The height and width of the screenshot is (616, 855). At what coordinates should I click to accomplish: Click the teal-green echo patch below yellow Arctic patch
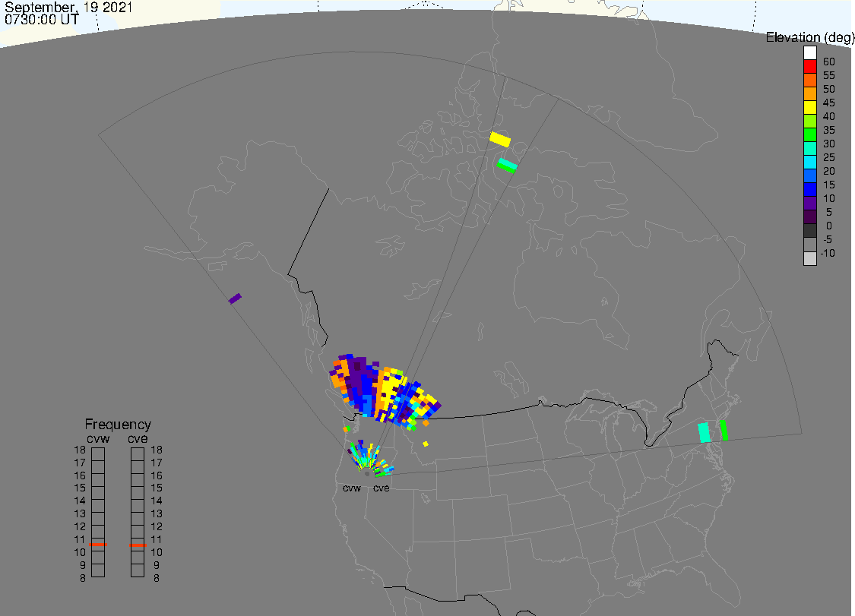507,166
